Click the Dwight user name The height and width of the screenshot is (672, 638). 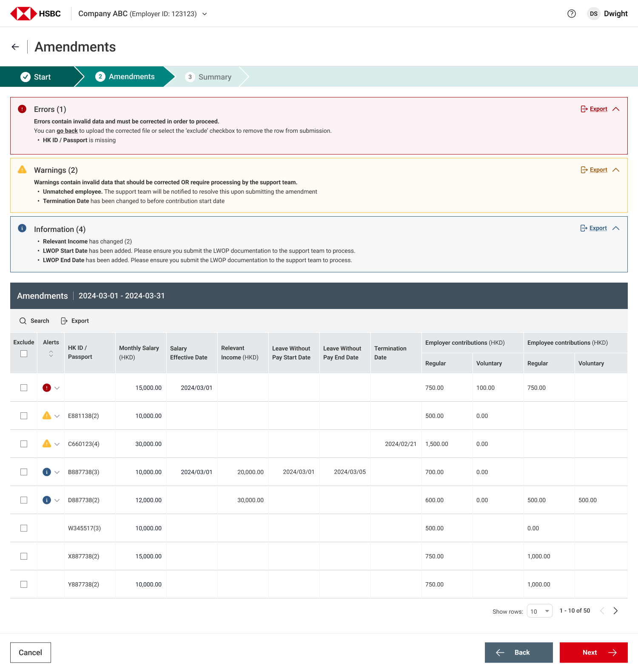(616, 14)
